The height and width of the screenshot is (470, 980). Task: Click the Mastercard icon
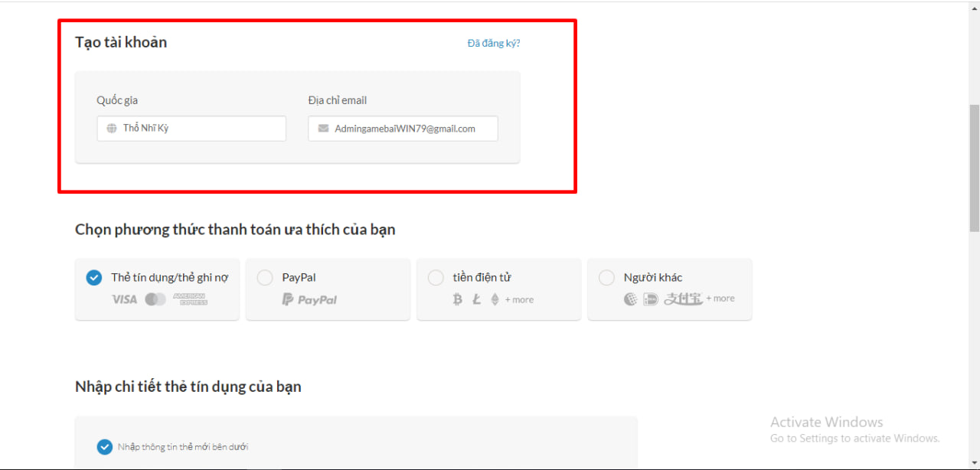(x=155, y=299)
